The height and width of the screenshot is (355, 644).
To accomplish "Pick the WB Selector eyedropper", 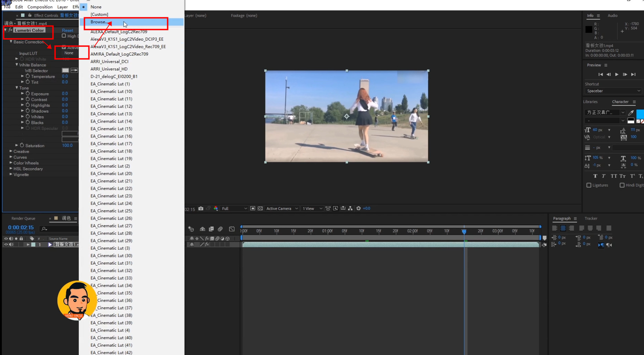I will [74, 70].
